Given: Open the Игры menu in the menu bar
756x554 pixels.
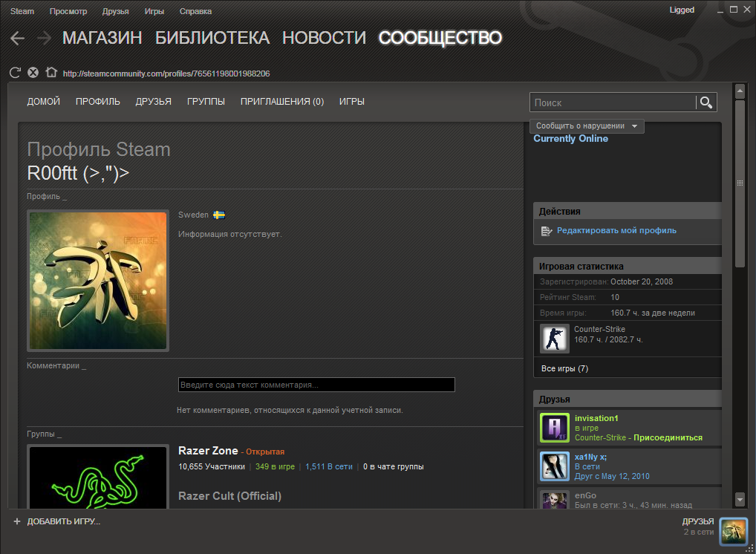Looking at the screenshot, I should click(154, 11).
